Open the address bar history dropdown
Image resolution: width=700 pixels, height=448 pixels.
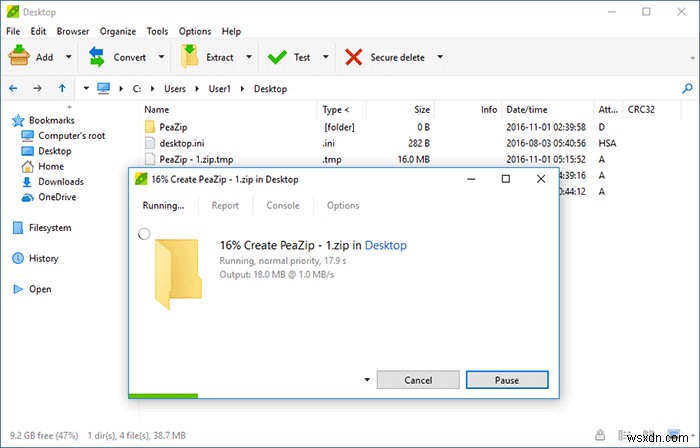(86, 88)
